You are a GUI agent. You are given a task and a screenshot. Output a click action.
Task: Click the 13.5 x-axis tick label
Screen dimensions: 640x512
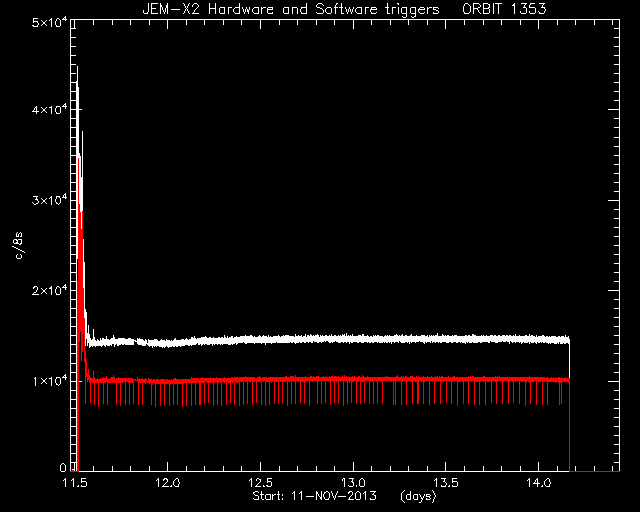coord(446,483)
